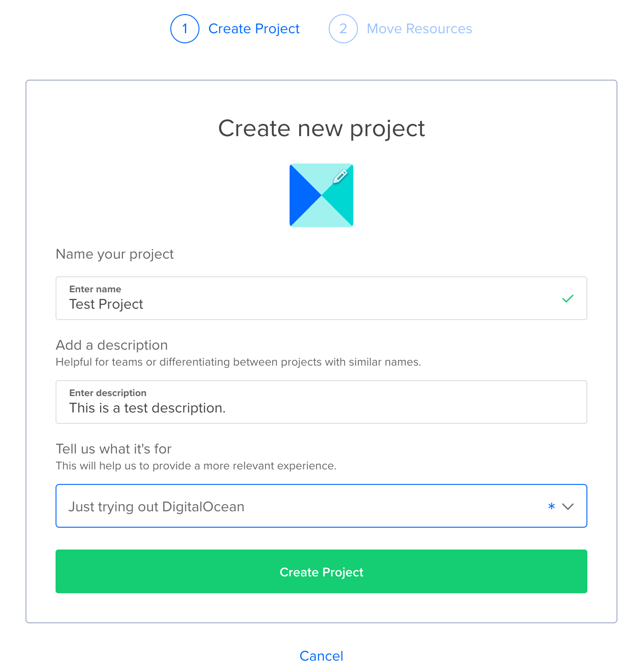Click the 'Tell us what it's for' label

pyautogui.click(x=113, y=449)
